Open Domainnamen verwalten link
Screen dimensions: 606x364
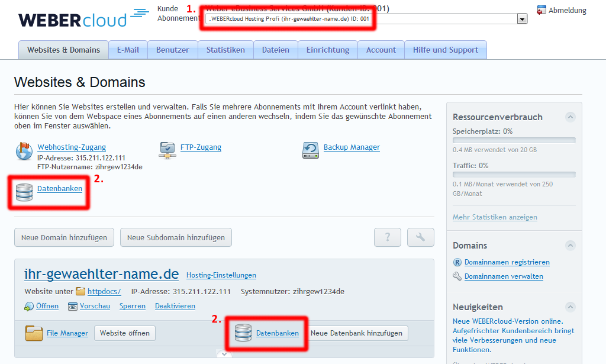pos(504,276)
